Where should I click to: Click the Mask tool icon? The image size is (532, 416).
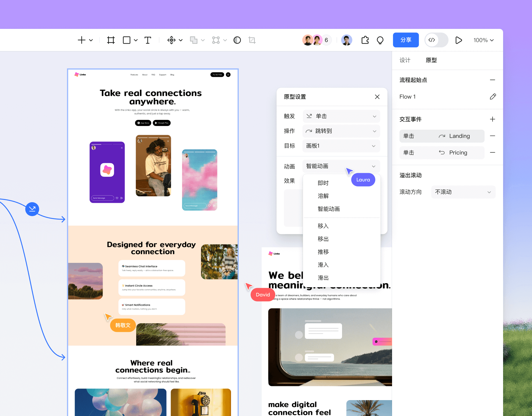237,40
